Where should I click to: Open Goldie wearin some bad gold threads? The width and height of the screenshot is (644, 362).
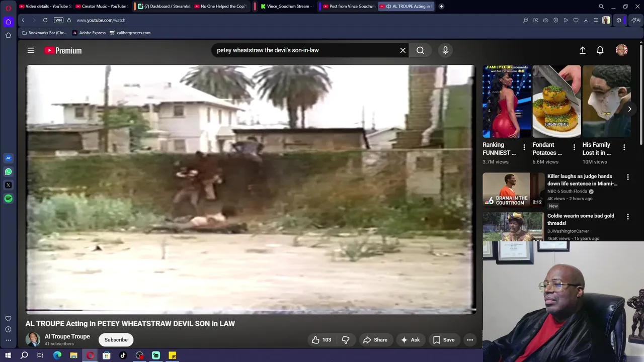581,219
